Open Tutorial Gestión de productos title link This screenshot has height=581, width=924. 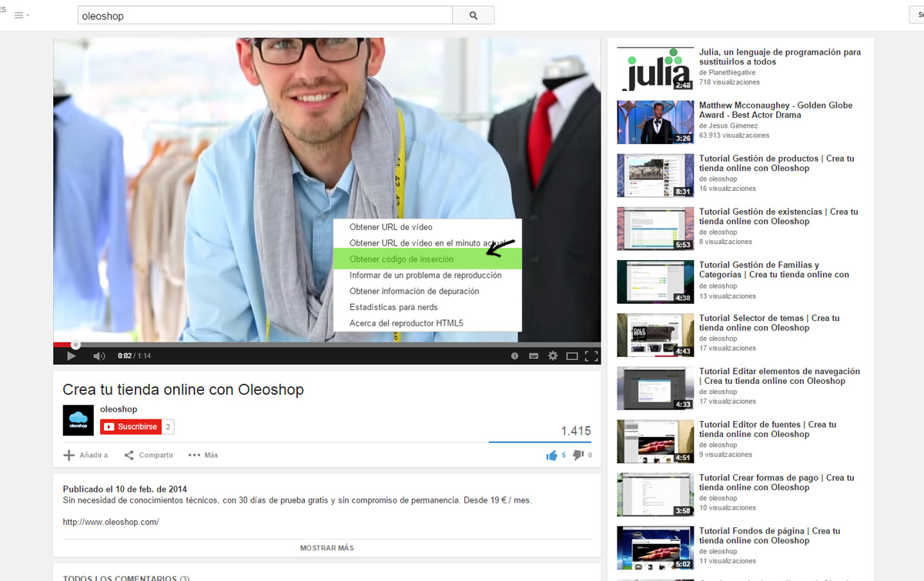(x=777, y=163)
